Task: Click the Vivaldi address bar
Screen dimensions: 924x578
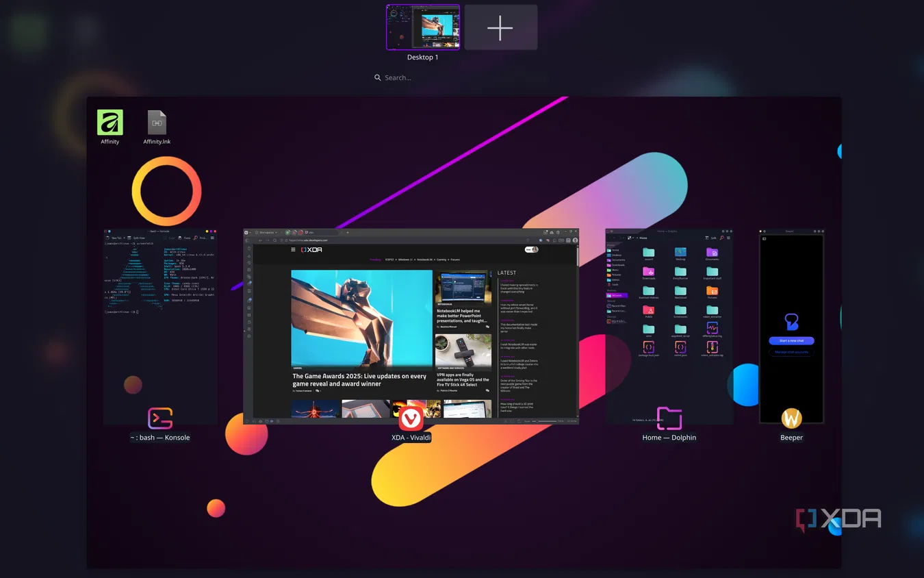Action: (404, 240)
